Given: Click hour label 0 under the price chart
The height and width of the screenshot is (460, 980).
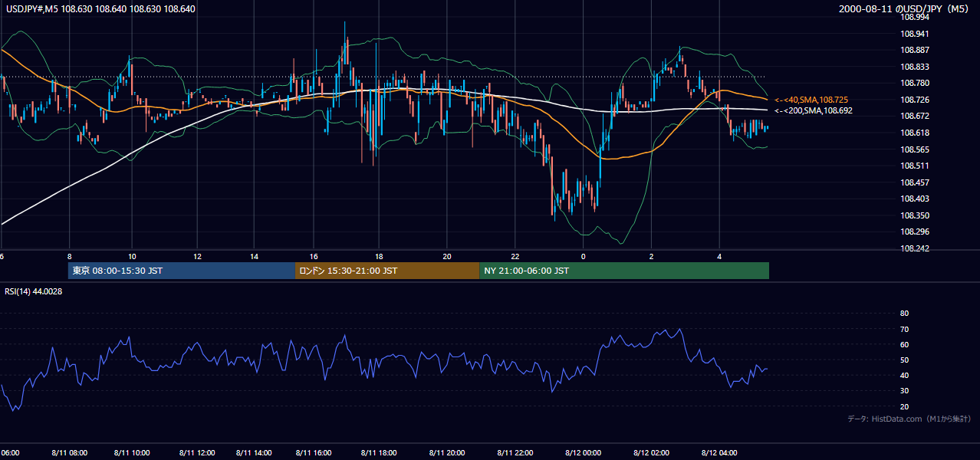Looking at the screenshot, I should (584, 256).
